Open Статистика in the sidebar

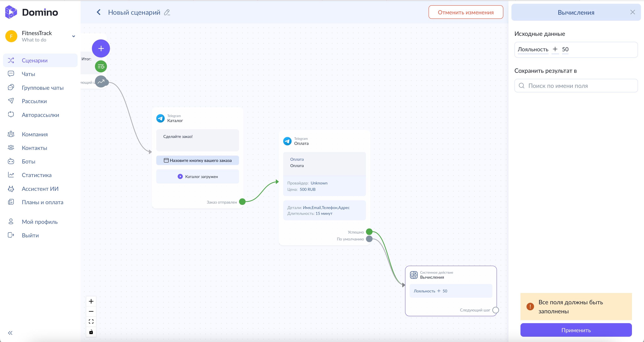[37, 175]
